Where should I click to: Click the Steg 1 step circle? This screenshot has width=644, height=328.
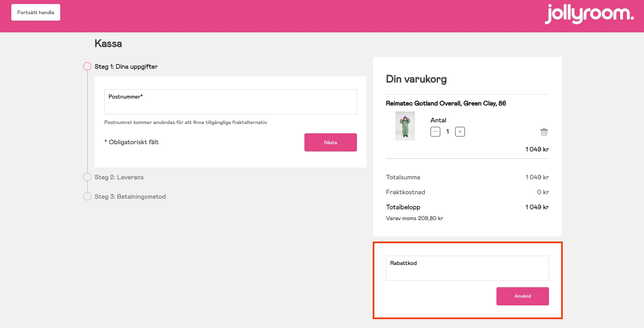(x=87, y=66)
